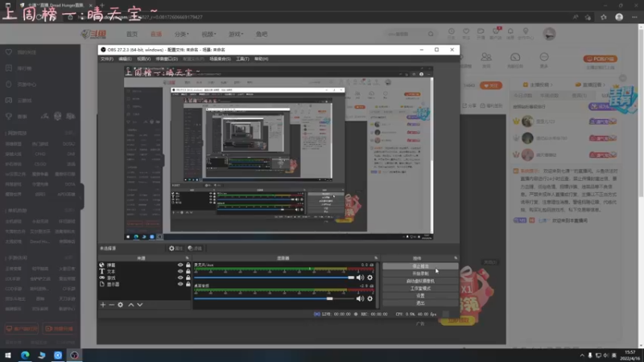
Task: Remove selected source with the minus icon
Action: pos(111,305)
